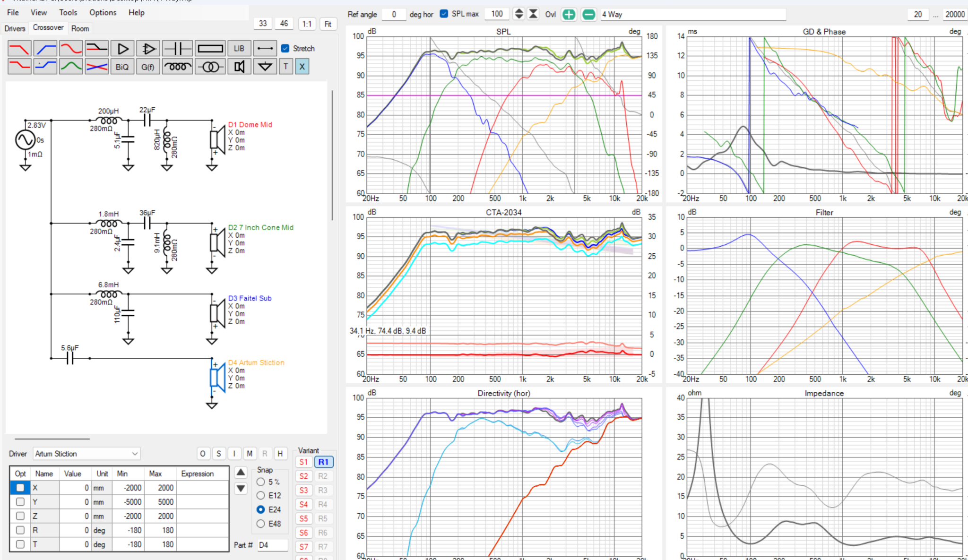Click the green plus overlay button

point(569,15)
